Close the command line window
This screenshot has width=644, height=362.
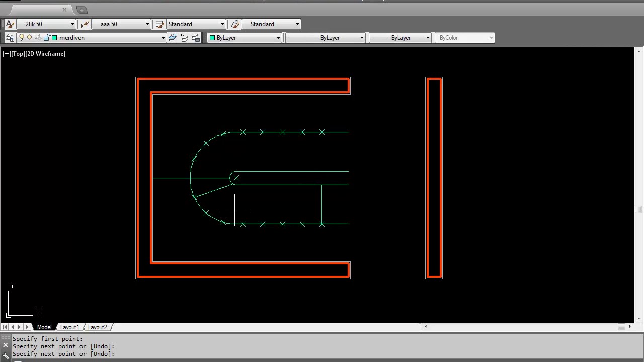click(x=6, y=345)
